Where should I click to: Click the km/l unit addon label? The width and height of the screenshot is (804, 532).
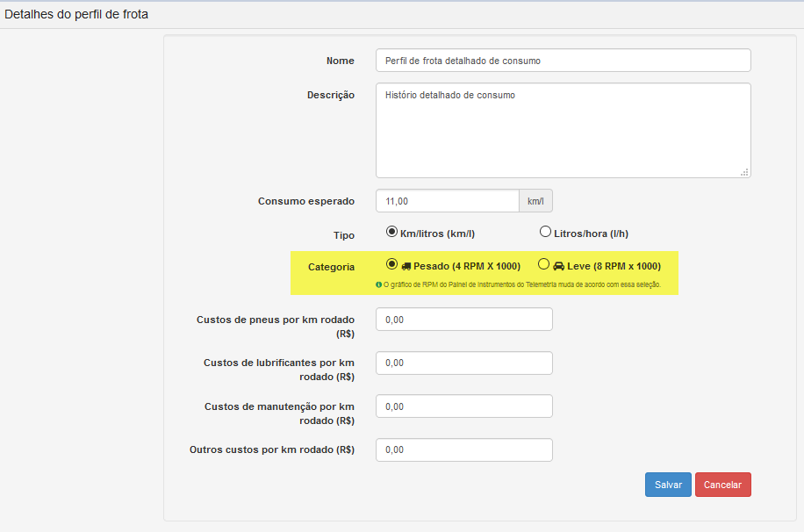point(535,201)
